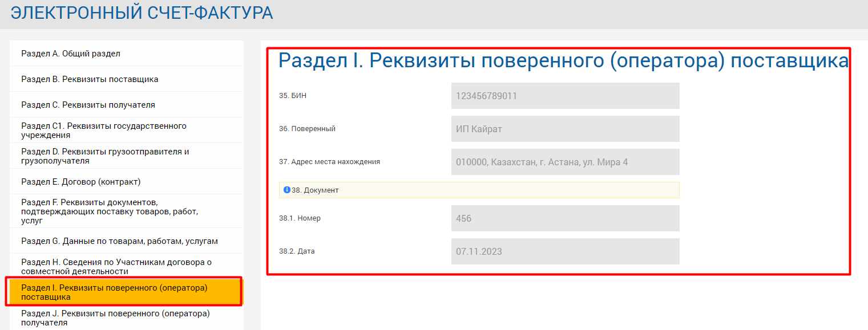The width and height of the screenshot is (868, 330).
Task: Go to Раздел B. Реквизиты поставщика
Action: 90,79
